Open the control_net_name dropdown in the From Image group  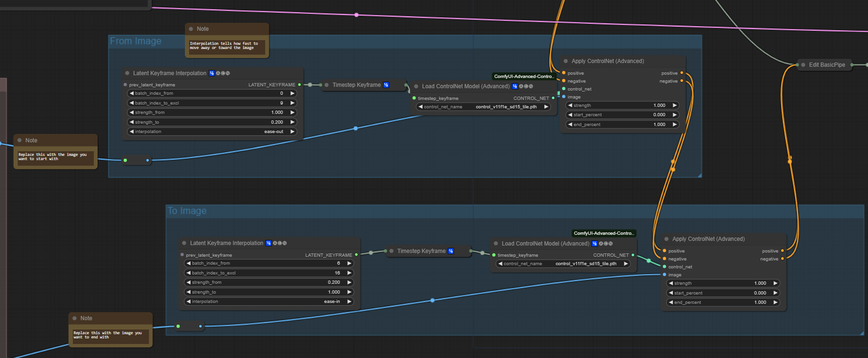point(483,107)
